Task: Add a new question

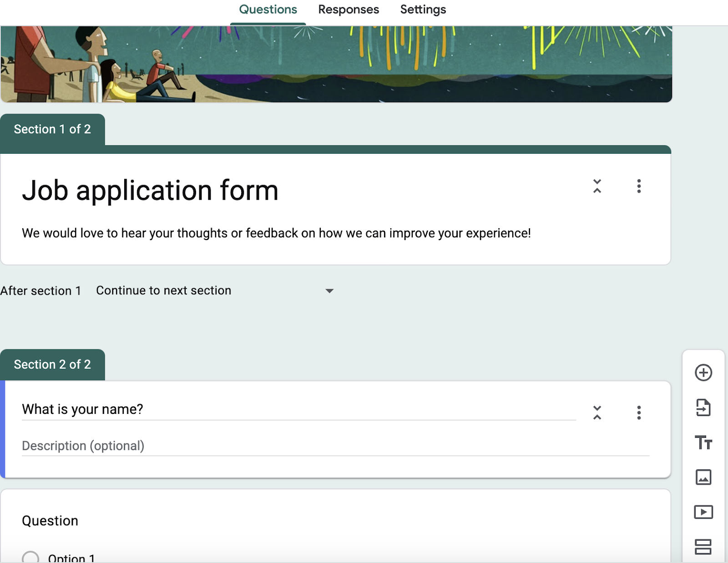Action: [x=703, y=373]
